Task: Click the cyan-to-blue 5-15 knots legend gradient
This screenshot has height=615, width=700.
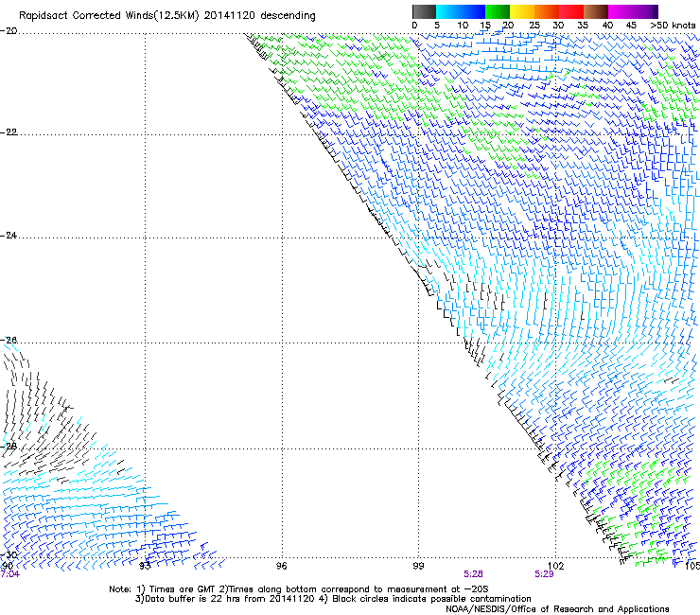Action: (x=461, y=11)
